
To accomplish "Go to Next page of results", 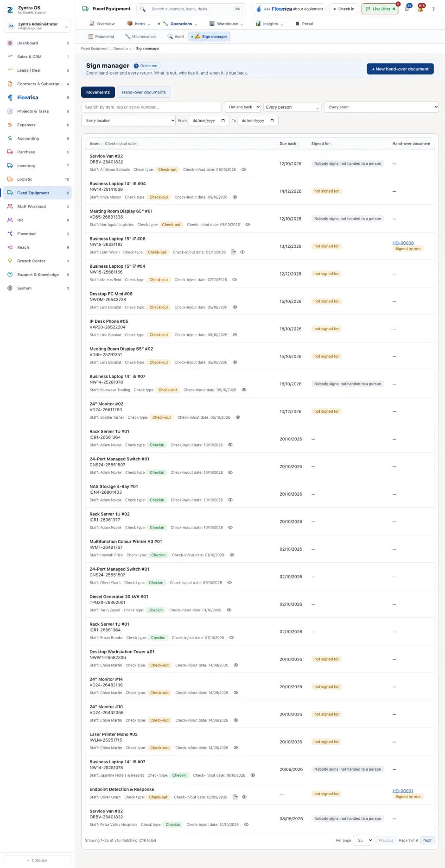I will tap(427, 840).
